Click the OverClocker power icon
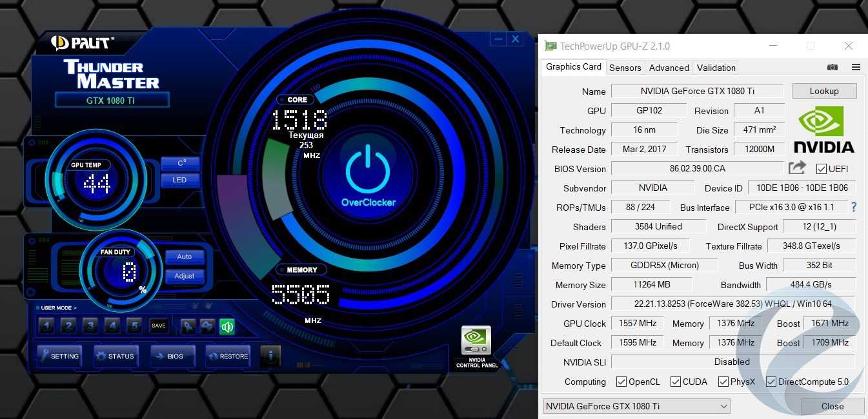Viewport: 868px width, 419px height. [368, 169]
